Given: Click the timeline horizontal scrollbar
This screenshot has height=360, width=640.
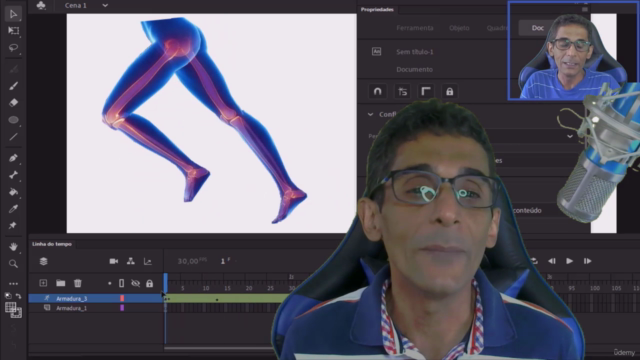Looking at the screenshot, I should point(218,348).
